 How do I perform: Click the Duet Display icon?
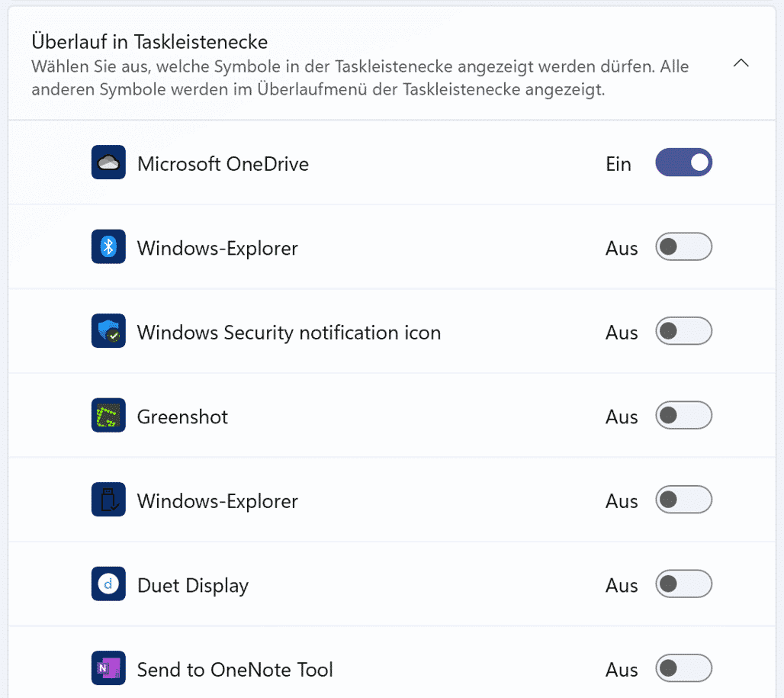tap(108, 585)
